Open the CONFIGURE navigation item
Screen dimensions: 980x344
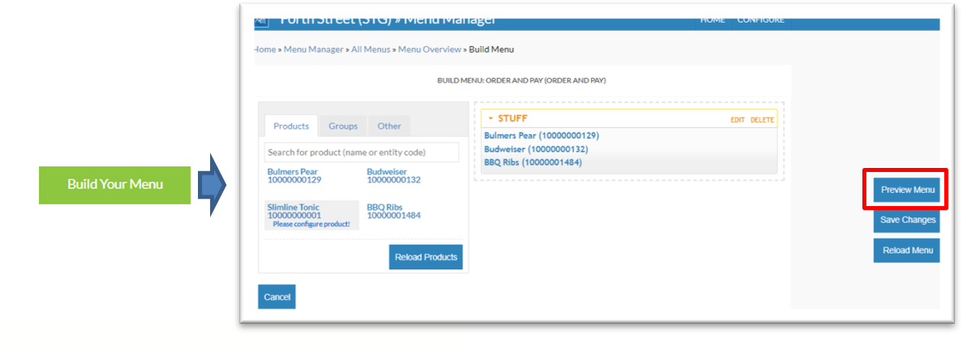(760, 20)
